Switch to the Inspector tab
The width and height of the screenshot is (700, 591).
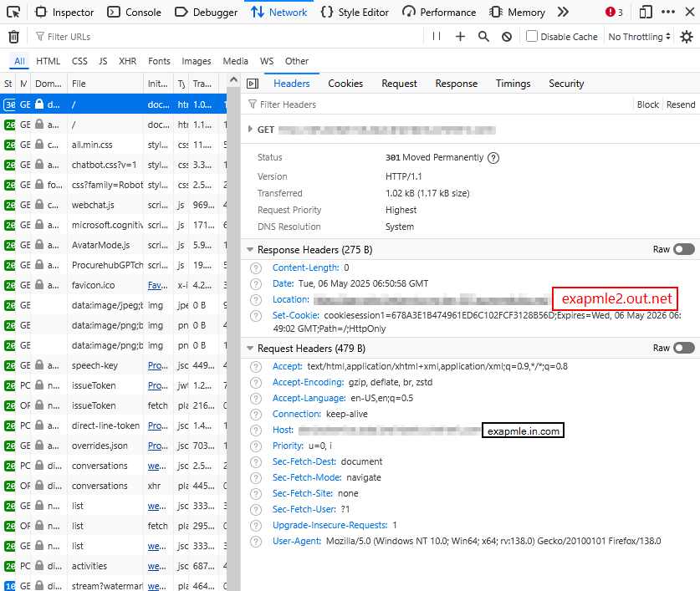coord(65,12)
